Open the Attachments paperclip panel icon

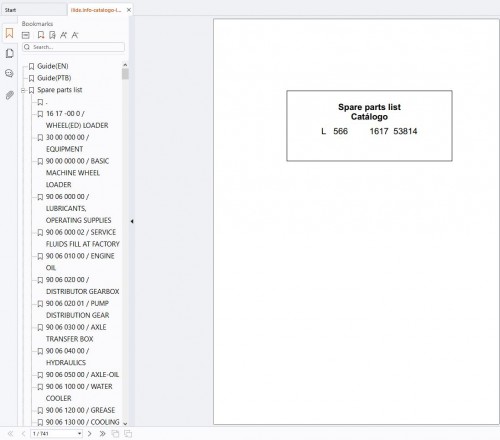(10, 95)
